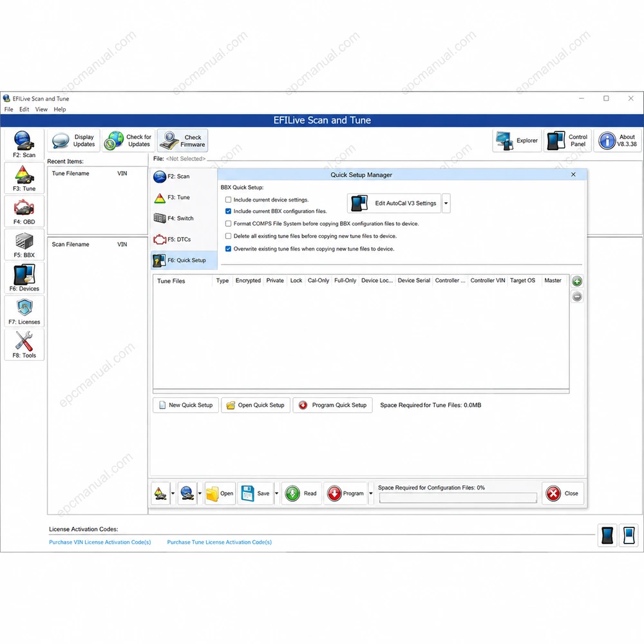Uncheck Overwrite existing tune files checkbox
Viewport: 644px width, 644px height.
[x=229, y=249]
